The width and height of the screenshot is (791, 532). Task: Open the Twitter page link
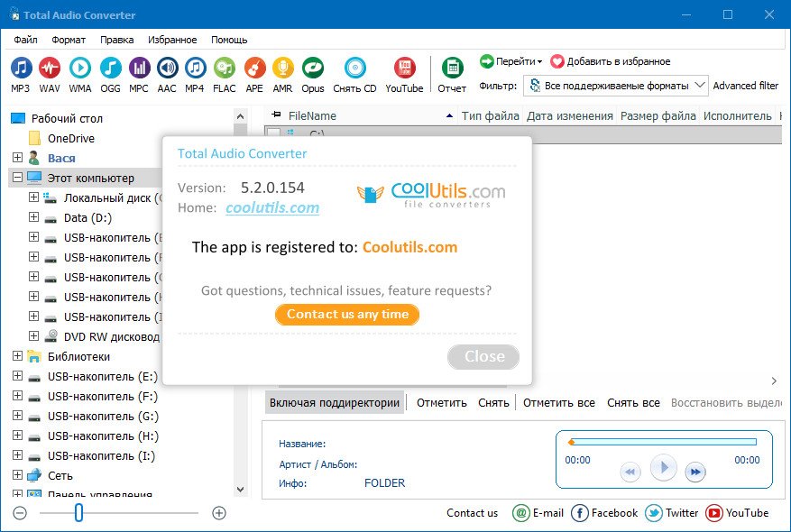coord(671,513)
